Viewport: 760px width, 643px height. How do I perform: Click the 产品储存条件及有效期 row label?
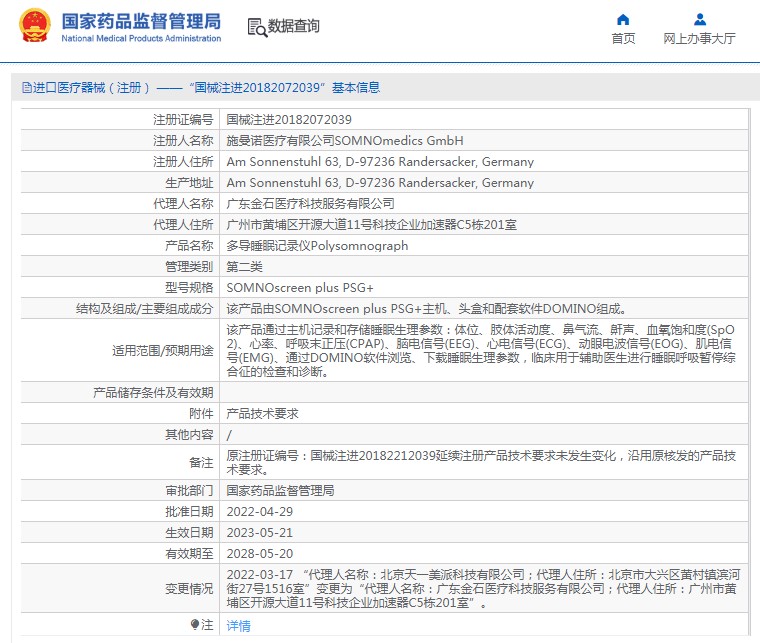tap(153, 392)
